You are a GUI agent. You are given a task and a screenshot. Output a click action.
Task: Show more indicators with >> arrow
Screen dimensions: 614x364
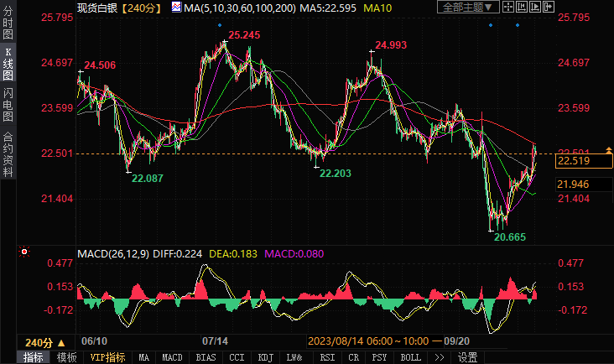(440, 357)
